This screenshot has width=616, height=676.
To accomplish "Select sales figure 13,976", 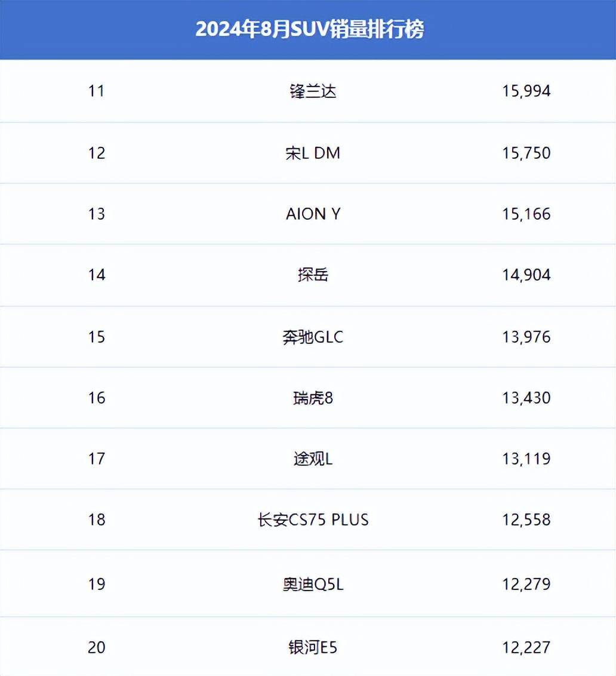I will [x=526, y=337].
